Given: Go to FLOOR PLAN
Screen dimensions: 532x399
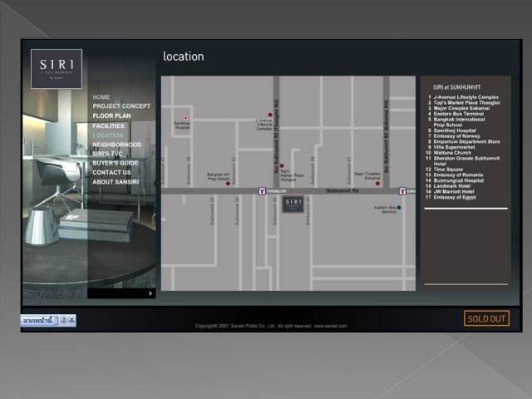Looking at the screenshot, I should pyautogui.click(x=111, y=116).
